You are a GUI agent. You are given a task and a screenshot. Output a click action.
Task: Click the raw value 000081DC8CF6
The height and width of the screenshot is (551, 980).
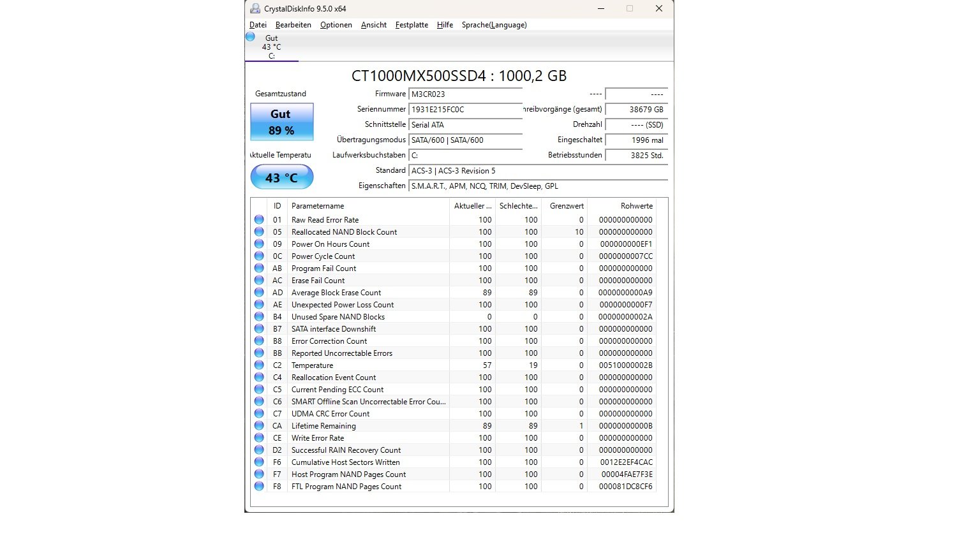(x=626, y=486)
